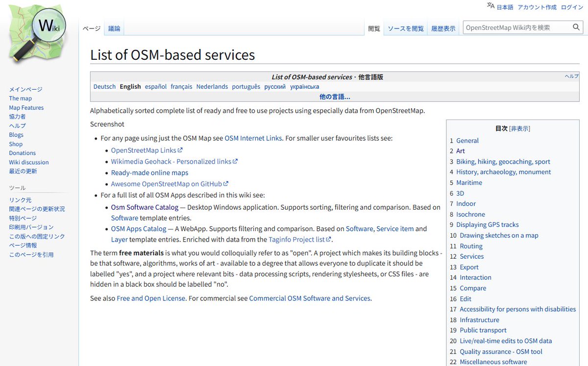This screenshot has width=588, height=366.
Task: Expand 他の言語... languages list
Action: [x=335, y=97]
